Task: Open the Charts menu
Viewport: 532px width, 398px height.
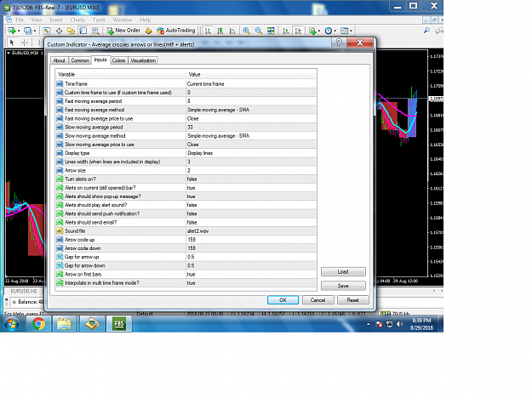Action: (x=77, y=20)
